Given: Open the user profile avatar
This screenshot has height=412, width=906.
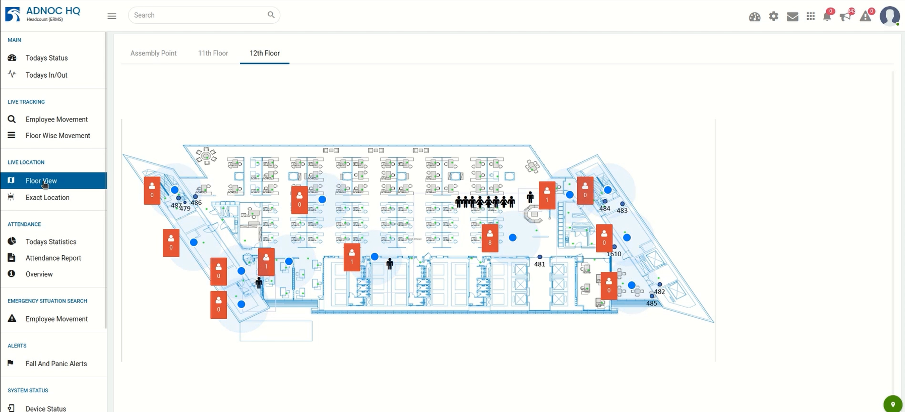Looking at the screenshot, I should pos(890,16).
